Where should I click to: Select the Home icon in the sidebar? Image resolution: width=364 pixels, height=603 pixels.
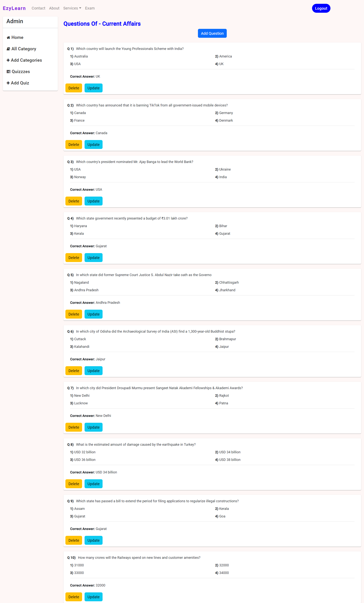pos(9,37)
